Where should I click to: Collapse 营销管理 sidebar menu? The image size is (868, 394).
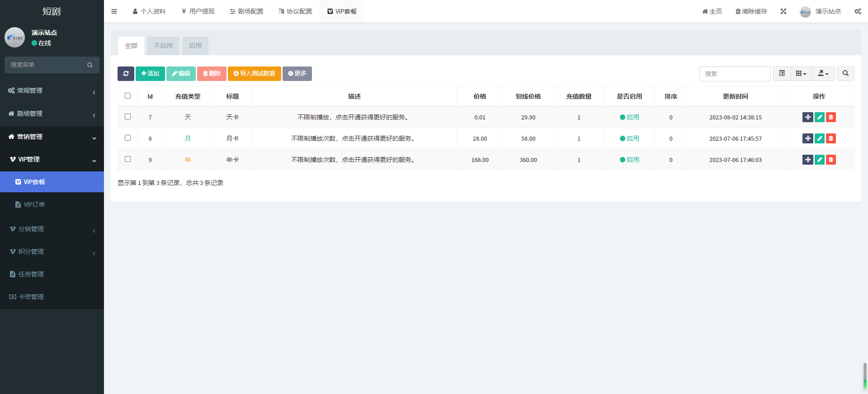(52, 137)
